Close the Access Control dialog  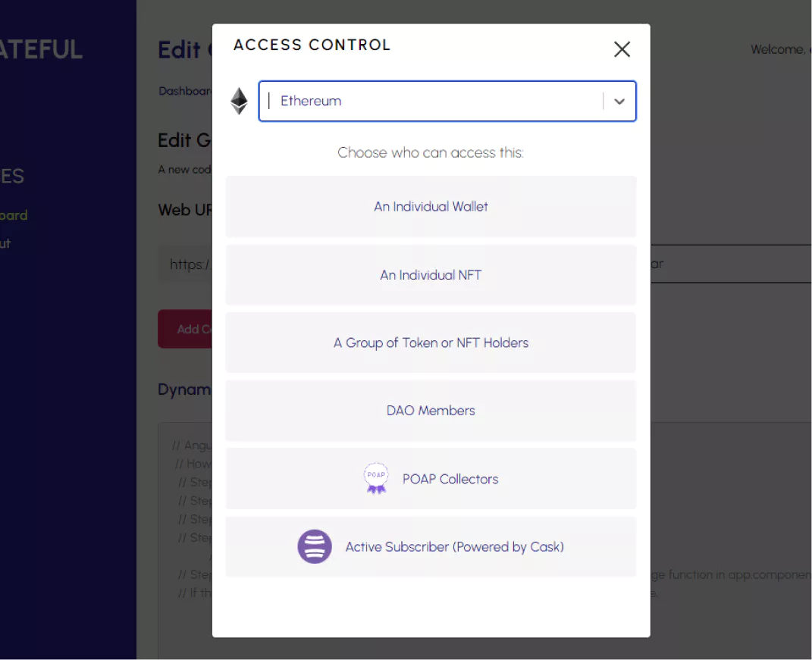coord(622,49)
